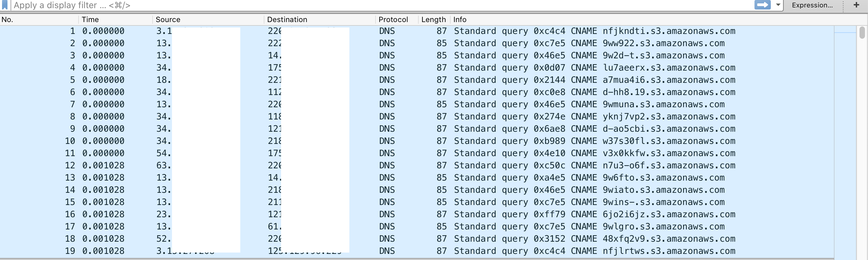
Task: Click source 63. cell of packet 12
Action: click(x=164, y=165)
